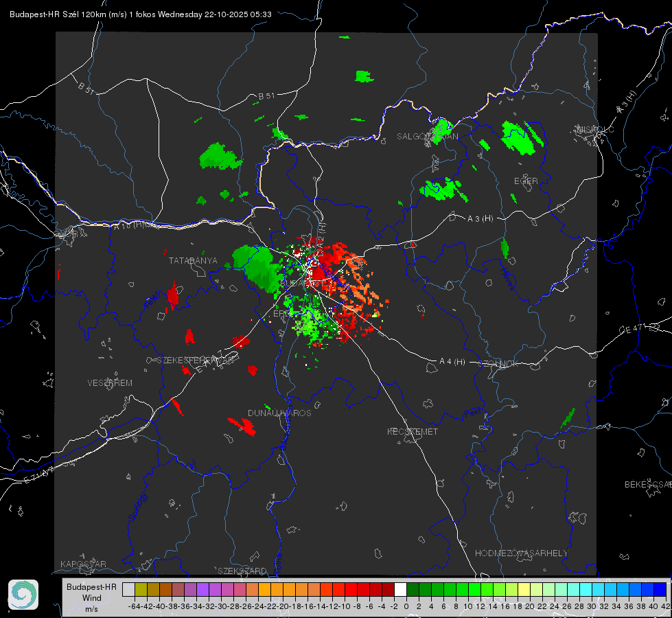
Task: Choose the cyan legend swatch between 28 and 30
Action: 586,589
